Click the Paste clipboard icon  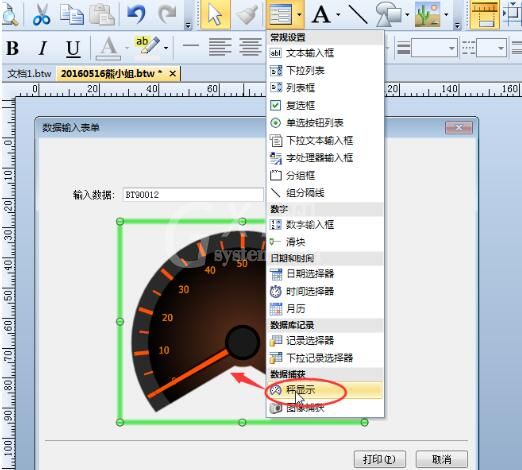pos(102,15)
